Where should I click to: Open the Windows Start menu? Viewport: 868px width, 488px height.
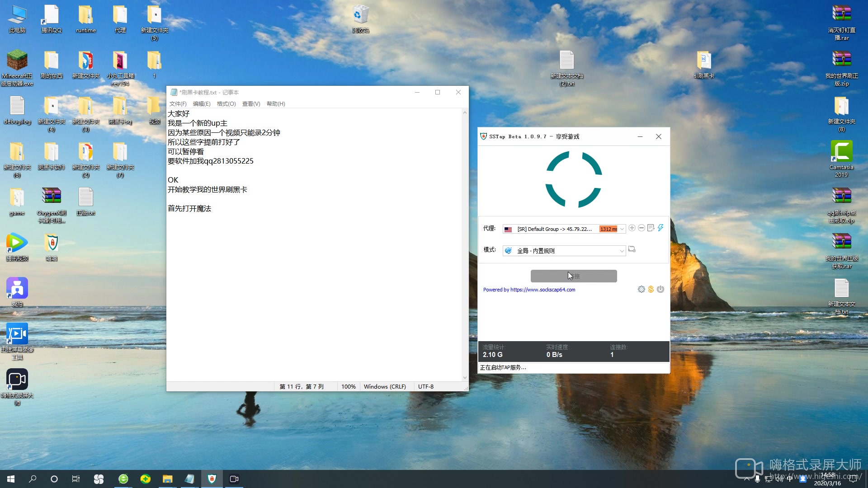[11, 479]
